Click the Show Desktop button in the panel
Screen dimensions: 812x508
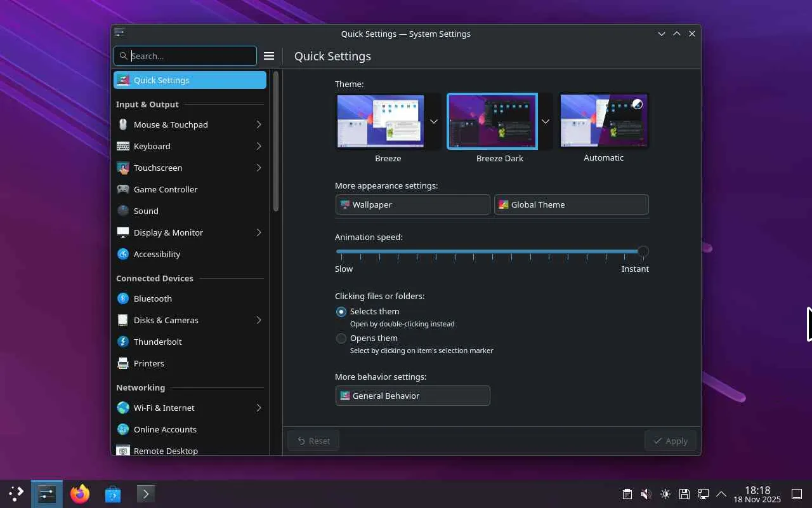tap(797, 494)
